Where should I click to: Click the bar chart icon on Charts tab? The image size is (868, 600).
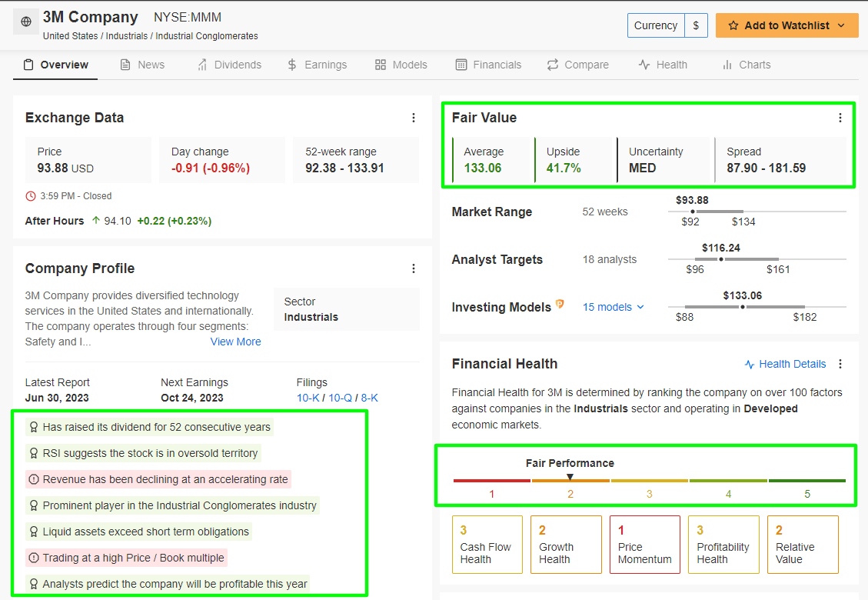(x=727, y=65)
